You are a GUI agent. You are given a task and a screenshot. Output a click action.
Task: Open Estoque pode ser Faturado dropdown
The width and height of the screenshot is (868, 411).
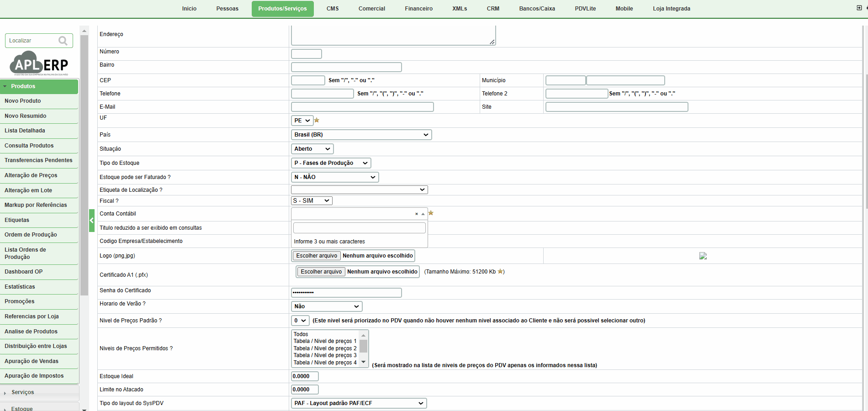[335, 177]
